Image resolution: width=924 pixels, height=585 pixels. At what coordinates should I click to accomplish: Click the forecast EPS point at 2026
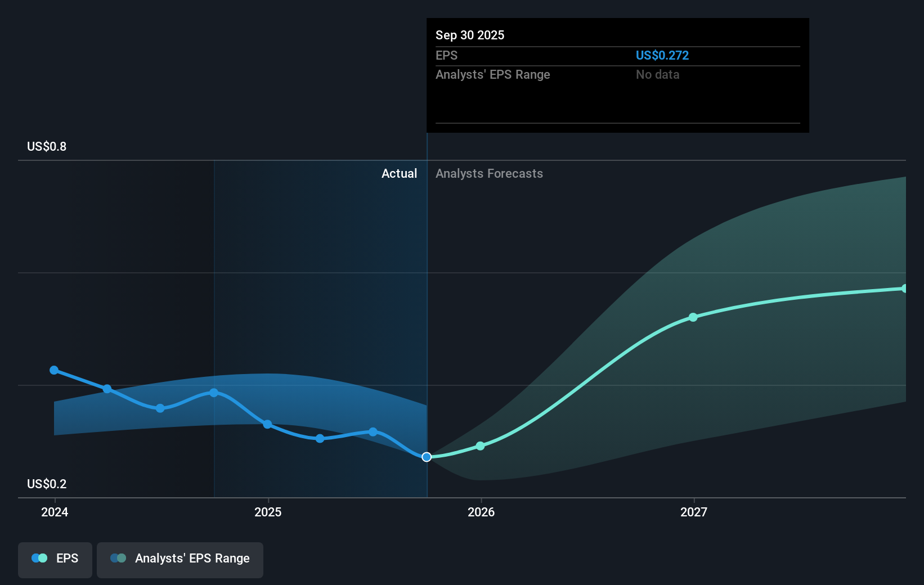click(x=481, y=446)
